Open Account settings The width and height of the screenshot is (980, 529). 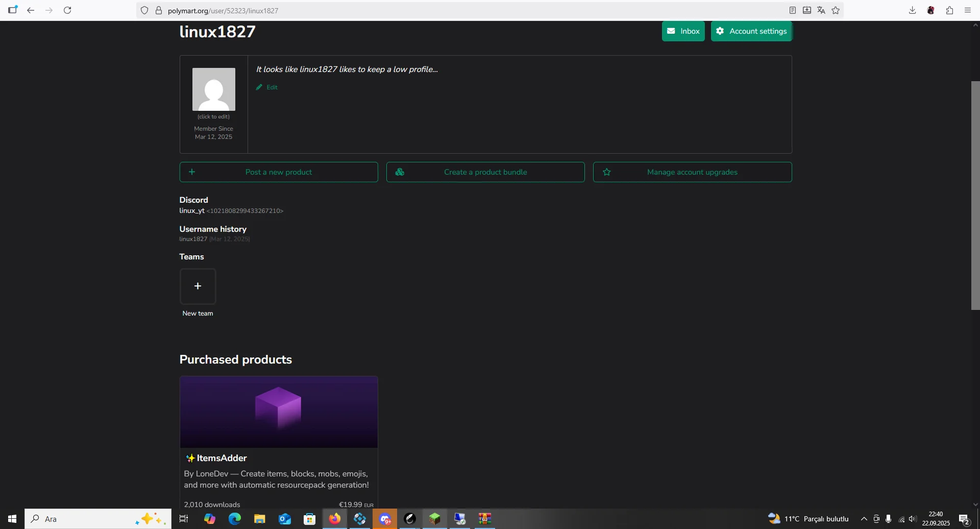click(x=751, y=31)
